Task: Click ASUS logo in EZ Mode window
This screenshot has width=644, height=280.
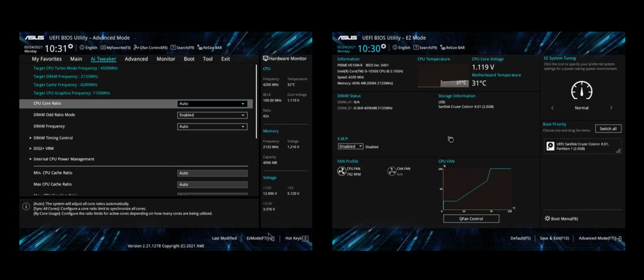Action: click(346, 38)
